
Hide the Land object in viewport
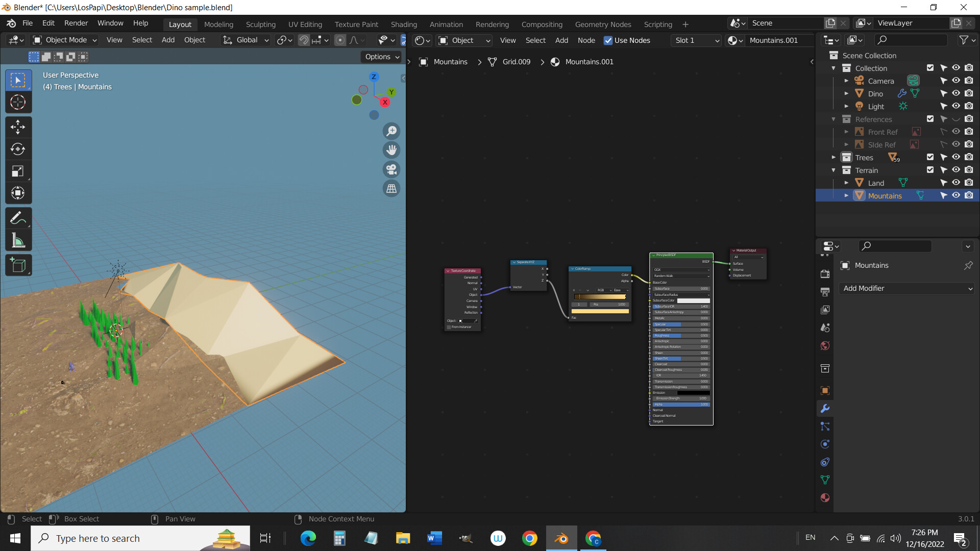pos(956,183)
